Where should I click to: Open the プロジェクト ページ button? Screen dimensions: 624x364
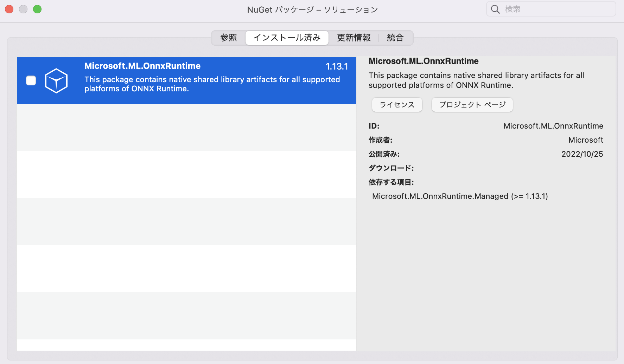[x=472, y=105]
